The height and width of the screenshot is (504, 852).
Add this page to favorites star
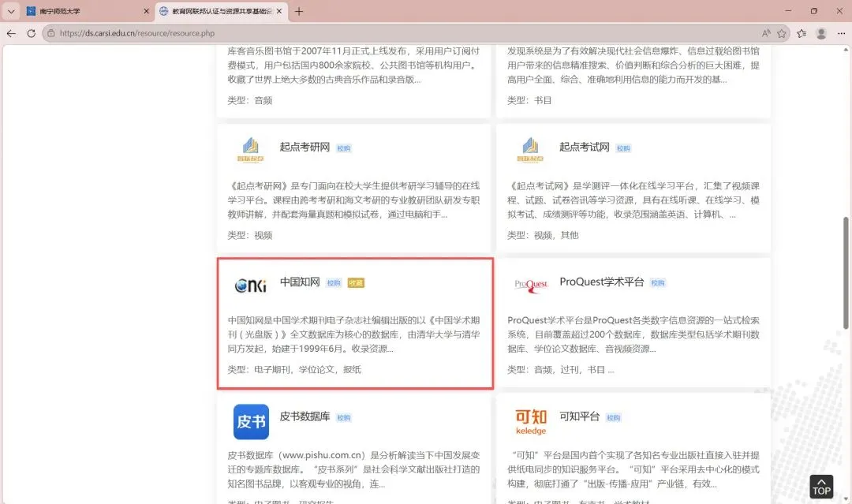[781, 33]
